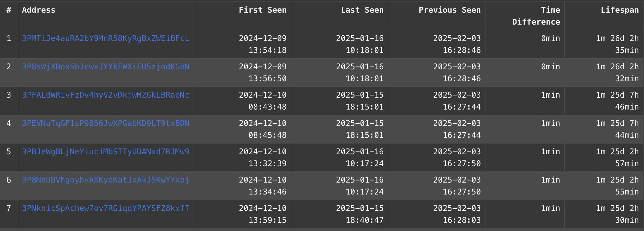Open address link 3PNknicSpAchew7ov7RGiqqYPAYSFZ8kxfT
The height and width of the screenshot is (231, 644).
pyautogui.click(x=106, y=208)
